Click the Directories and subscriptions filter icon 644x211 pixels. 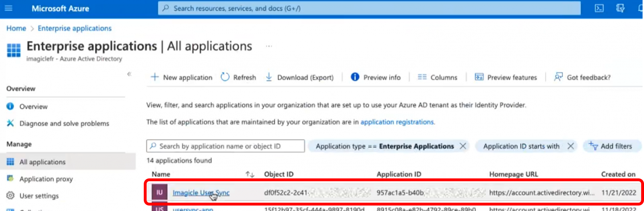(620, 8)
